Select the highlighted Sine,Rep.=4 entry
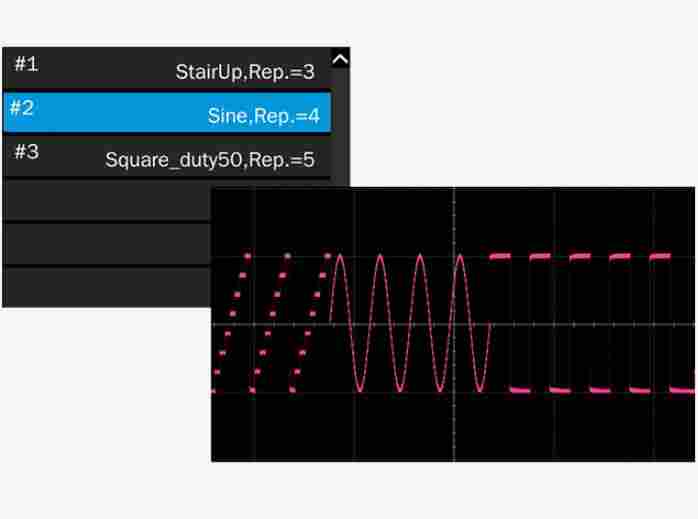Image resolution: width=698 pixels, height=519 pixels. tap(263, 116)
